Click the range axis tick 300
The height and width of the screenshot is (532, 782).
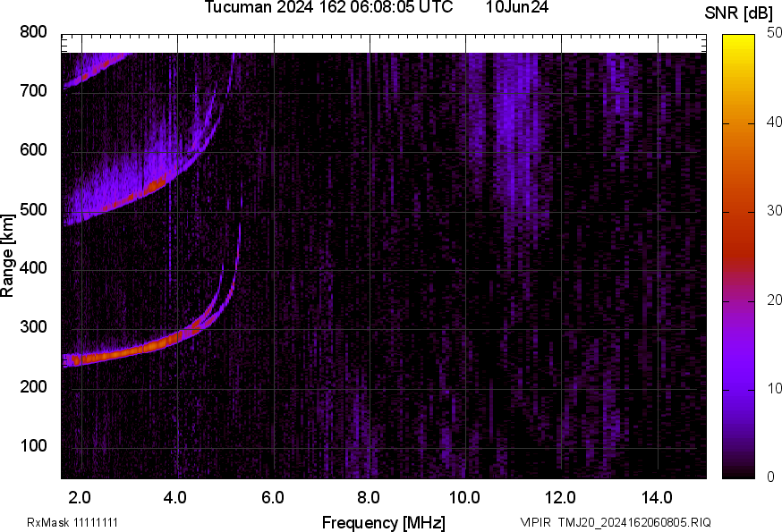(x=33, y=327)
